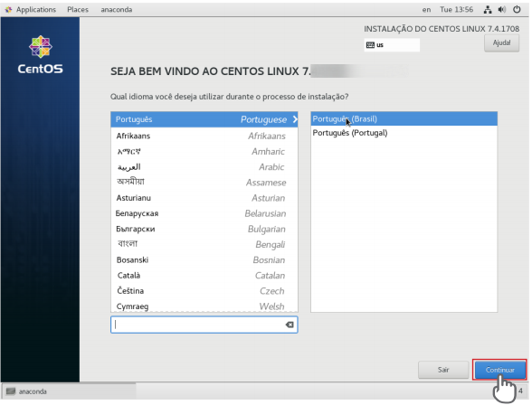This screenshot has height=405, width=532.
Task: Choose Português (Brasil) locale
Action: click(404, 119)
